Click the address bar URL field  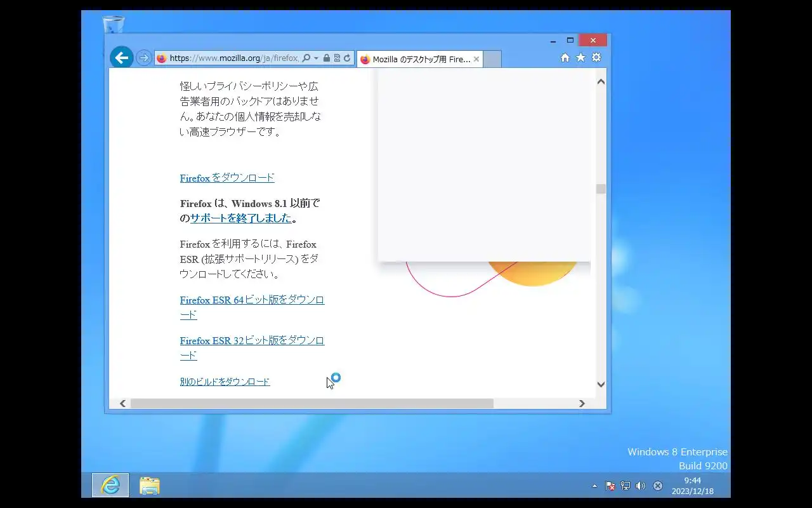click(x=233, y=58)
